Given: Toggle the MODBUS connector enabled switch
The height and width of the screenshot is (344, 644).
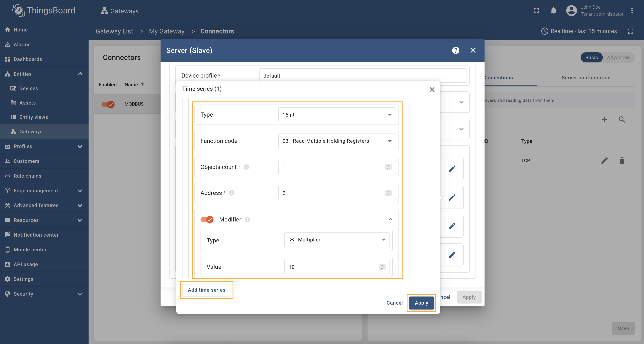Looking at the screenshot, I should pyautogui.click(x=108, y=104).
